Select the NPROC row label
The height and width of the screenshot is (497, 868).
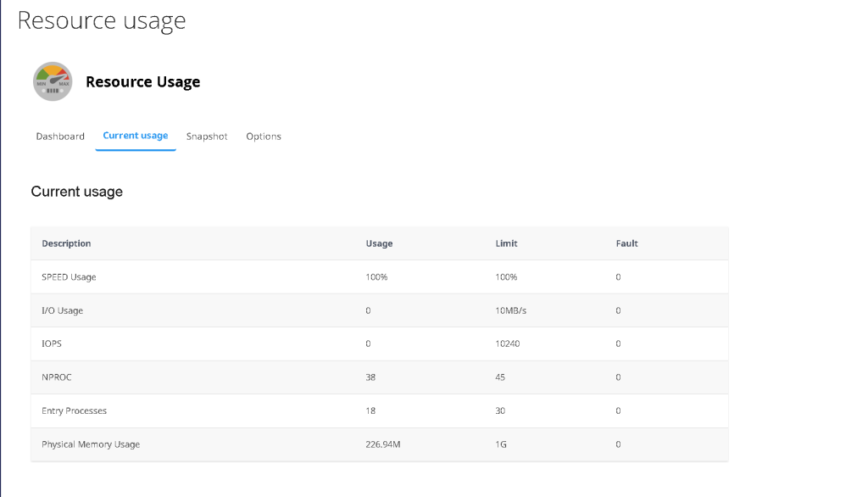[x=57, y=377]
